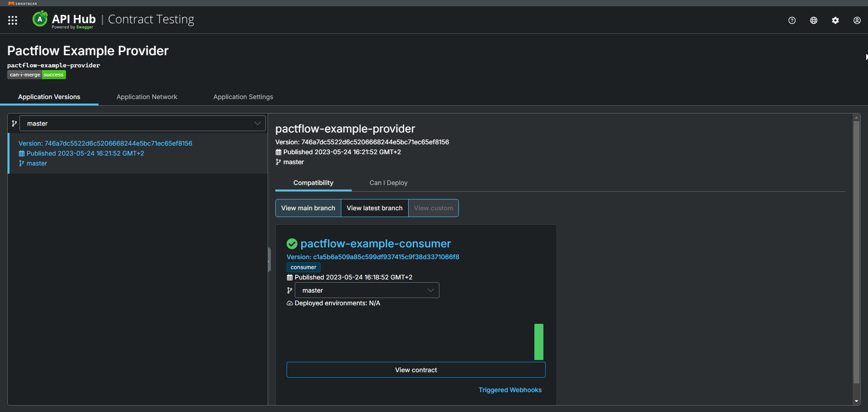Click the vertical scrollbar thumb
The width and height of the screenshot is (868, 412).
[x=856, y=252]
